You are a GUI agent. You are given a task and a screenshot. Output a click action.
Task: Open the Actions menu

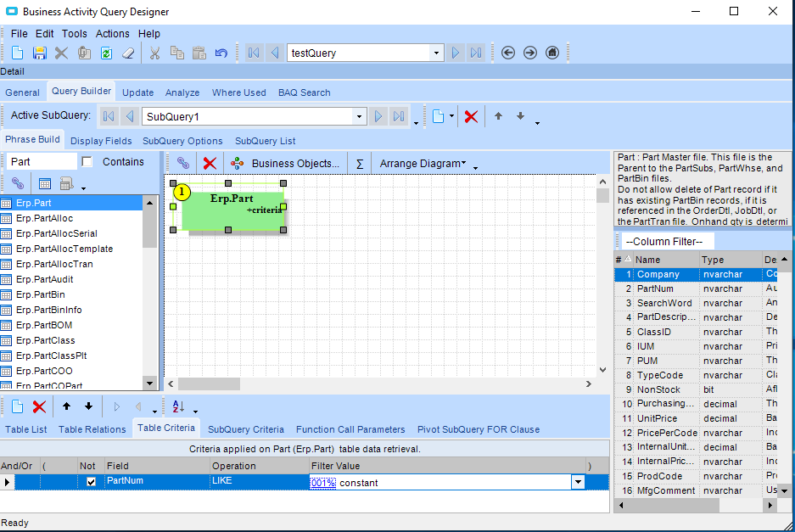[112, 34]
